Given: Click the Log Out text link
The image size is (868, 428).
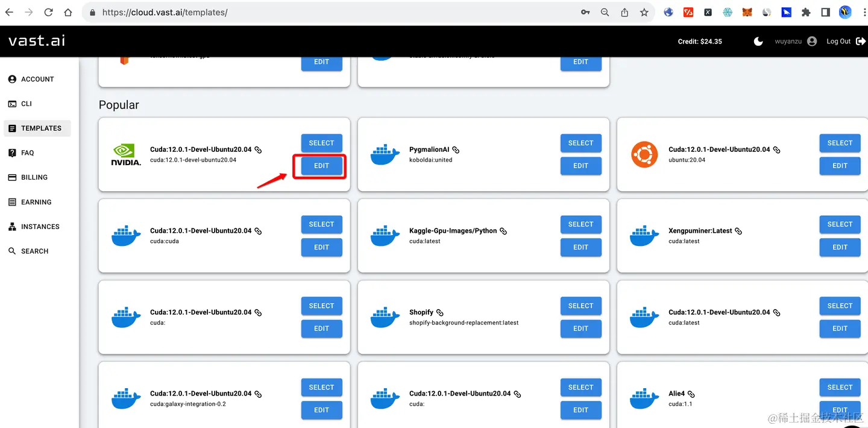Looking at the screenshot, I should [838, 41].
